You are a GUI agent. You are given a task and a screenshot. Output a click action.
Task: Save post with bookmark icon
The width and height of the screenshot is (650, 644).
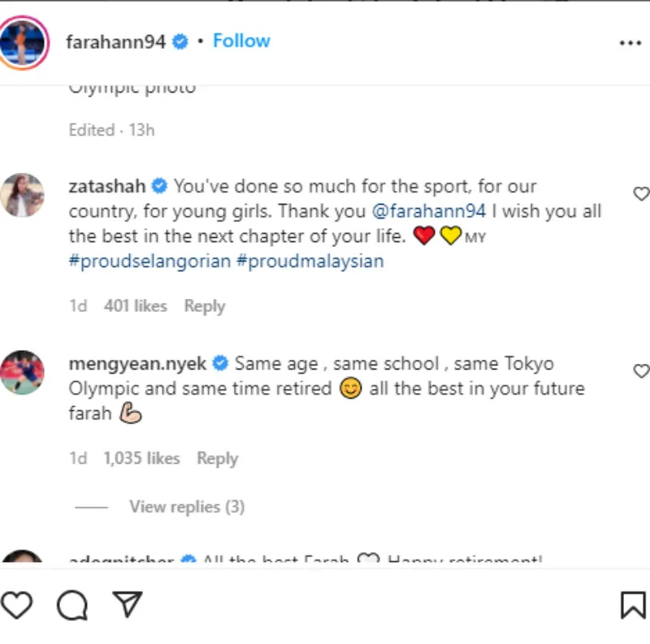[x=633, y=604]
